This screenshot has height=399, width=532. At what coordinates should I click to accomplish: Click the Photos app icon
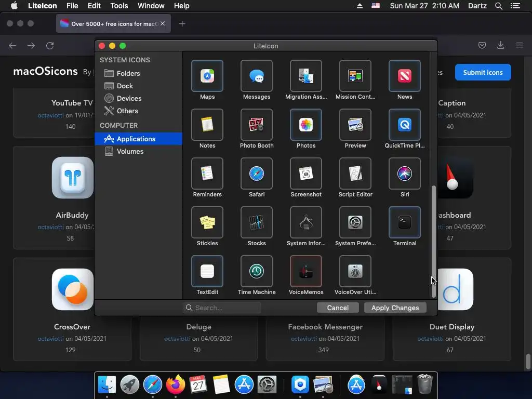click(x=305, y=125)
